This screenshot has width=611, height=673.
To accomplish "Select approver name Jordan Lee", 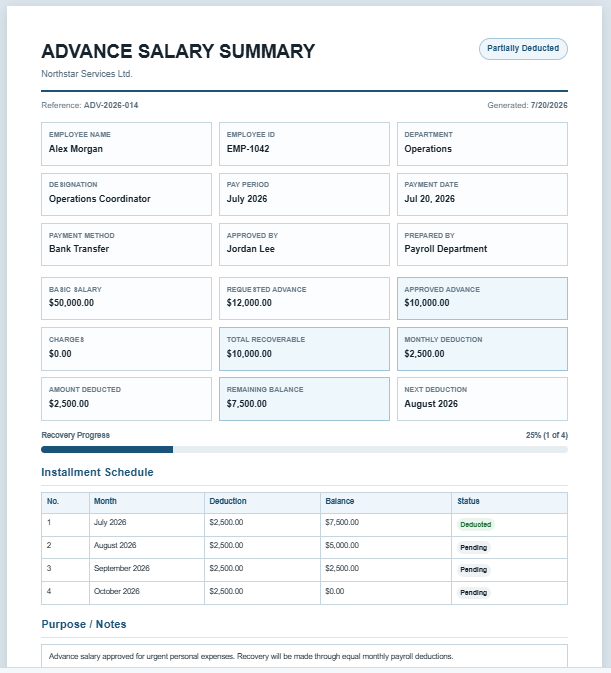I will [251, 249].
